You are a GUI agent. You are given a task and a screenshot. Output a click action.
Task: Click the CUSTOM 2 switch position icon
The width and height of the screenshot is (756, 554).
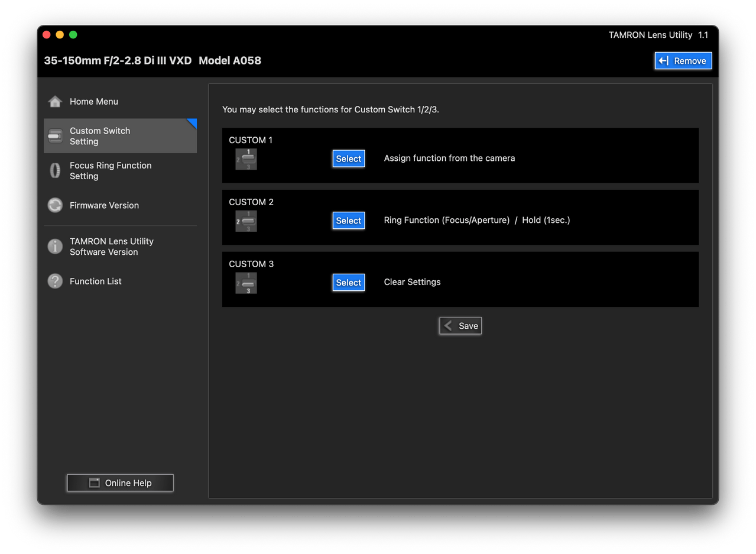tap(246, 221)
